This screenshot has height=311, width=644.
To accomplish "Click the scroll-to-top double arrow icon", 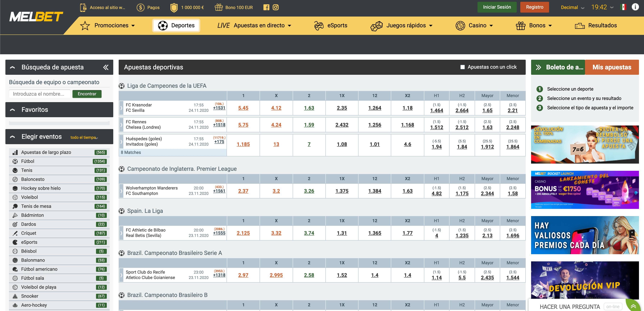I will tap(633, 306).
